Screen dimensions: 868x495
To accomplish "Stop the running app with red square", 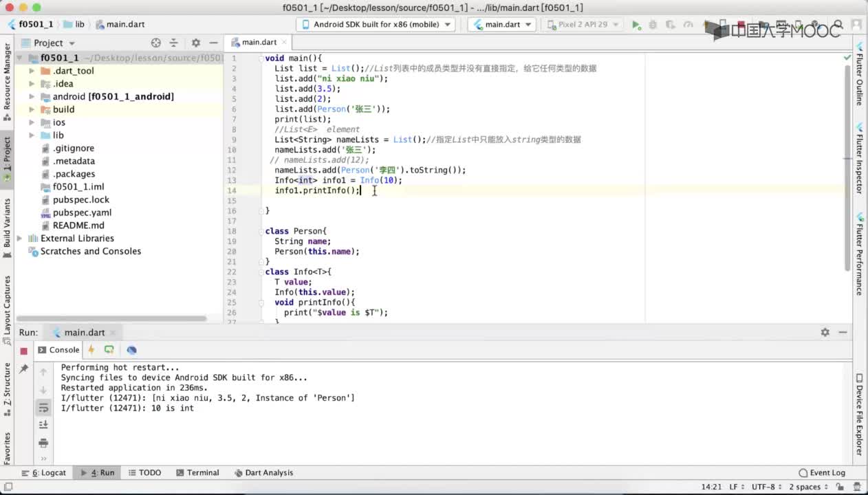I will 23,351.
